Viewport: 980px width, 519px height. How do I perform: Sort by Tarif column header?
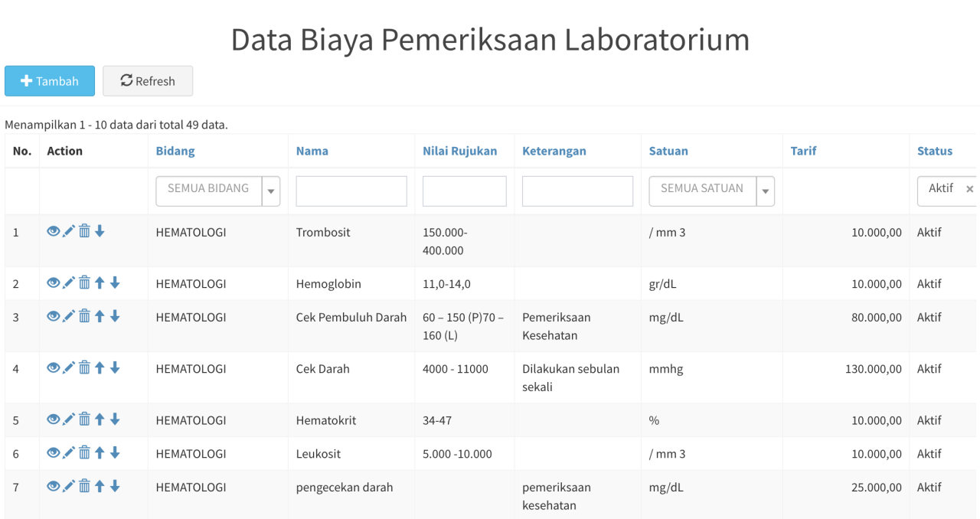[803, 151]
